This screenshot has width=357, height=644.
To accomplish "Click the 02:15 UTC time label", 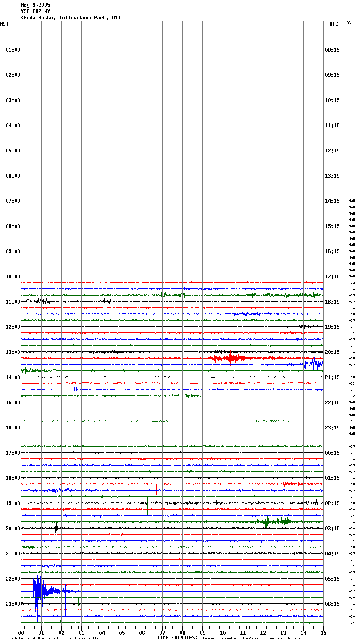I will (x=332, y=503).
